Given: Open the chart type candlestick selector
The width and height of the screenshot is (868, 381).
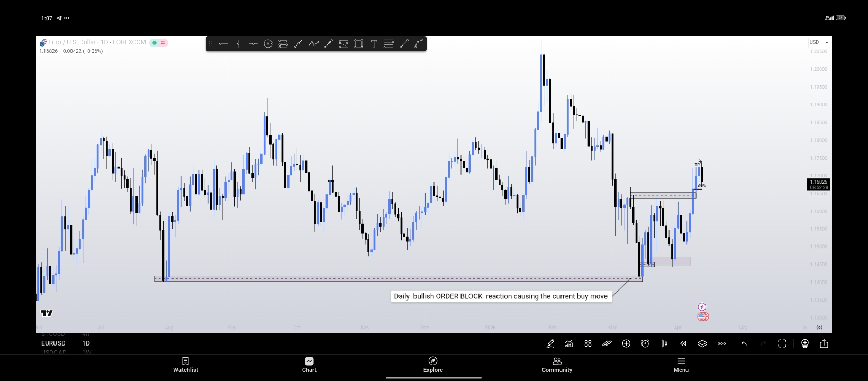Looking at the screenshot, I should point(664,344).
